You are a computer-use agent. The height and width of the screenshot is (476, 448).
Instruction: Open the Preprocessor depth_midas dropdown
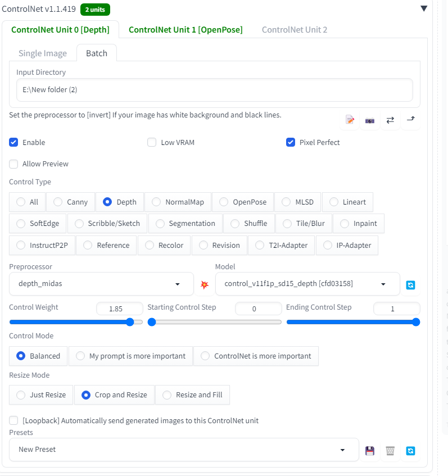point(101,284)
